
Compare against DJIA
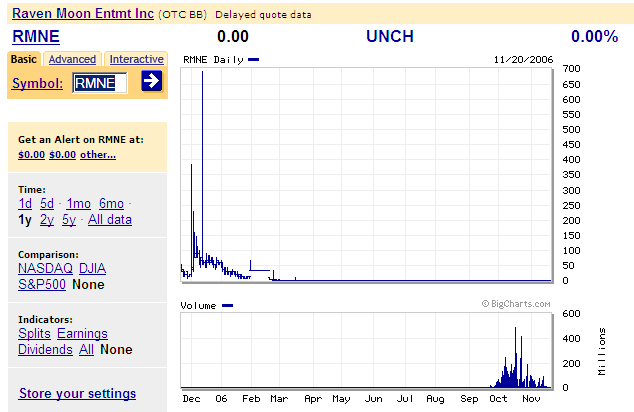click(93, 268)
